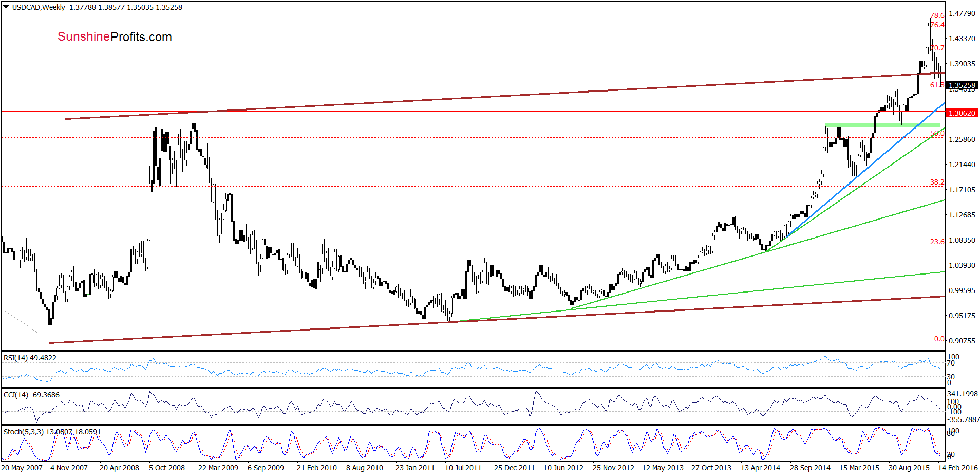This screenshot has width=980, height=475.
Task: Click the 1.39035 price axis value
Action: [x=962, y=64]
